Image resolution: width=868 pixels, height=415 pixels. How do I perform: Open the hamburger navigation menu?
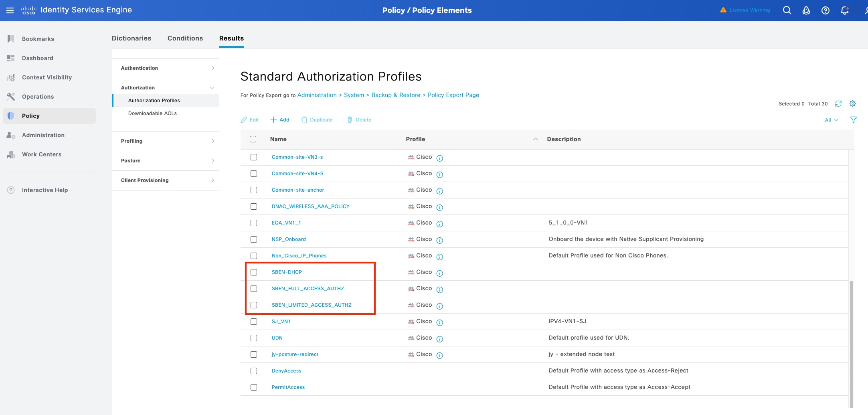[x=10, y=10]
